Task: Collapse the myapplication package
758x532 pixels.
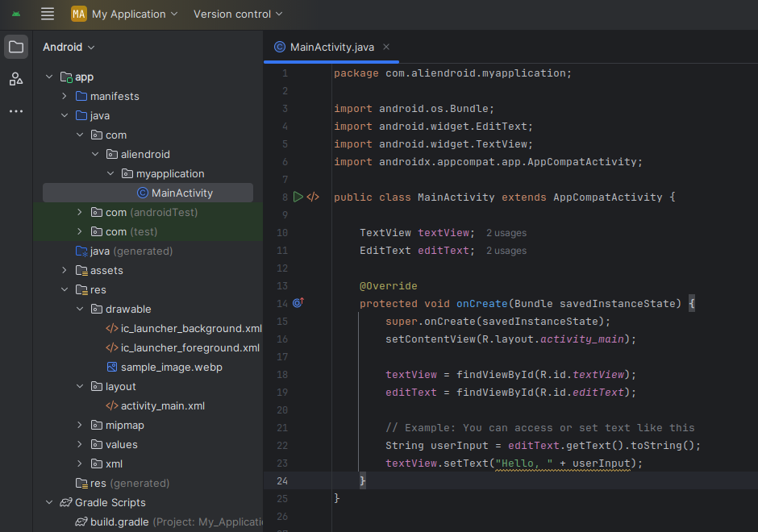Action: coord(110,173)
